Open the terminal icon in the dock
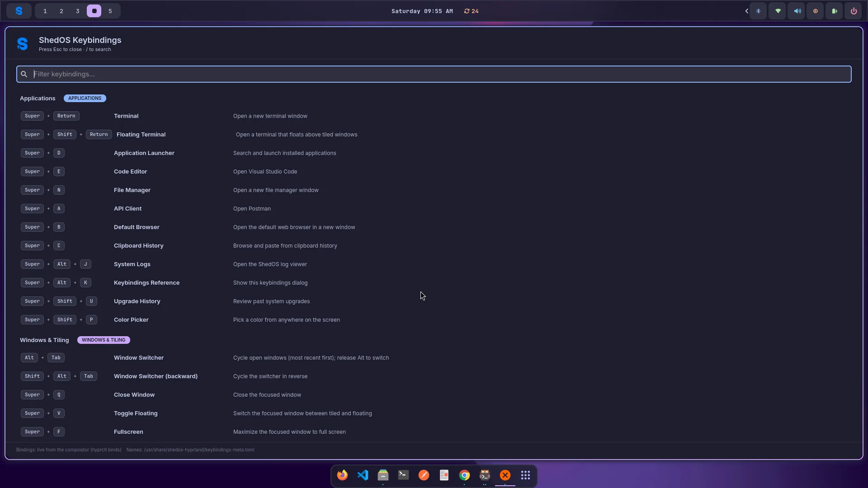The image size is (868, 488). pyautogui.click(x=403, y=475)
